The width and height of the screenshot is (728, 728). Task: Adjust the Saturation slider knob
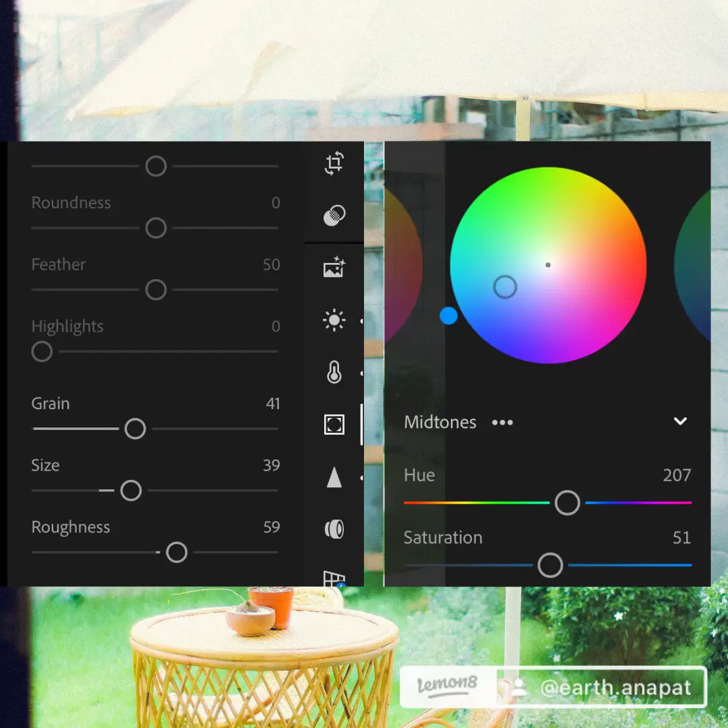[x=550, y=565]
